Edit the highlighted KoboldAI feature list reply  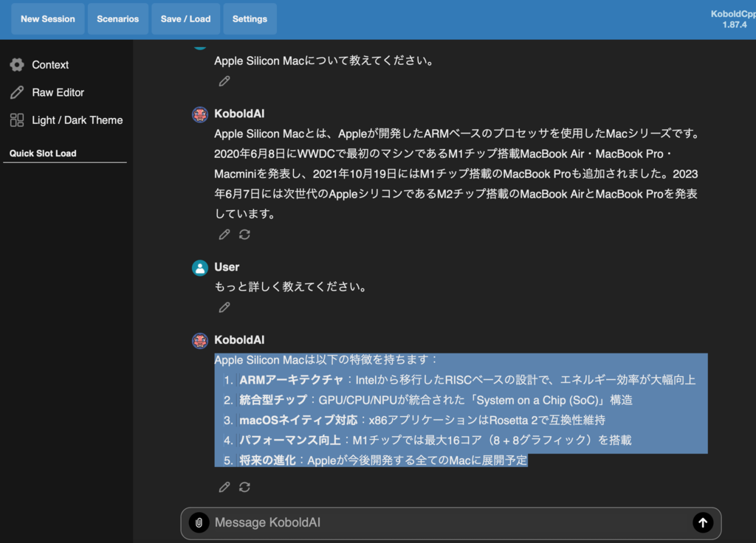click(x=224, y=487)
